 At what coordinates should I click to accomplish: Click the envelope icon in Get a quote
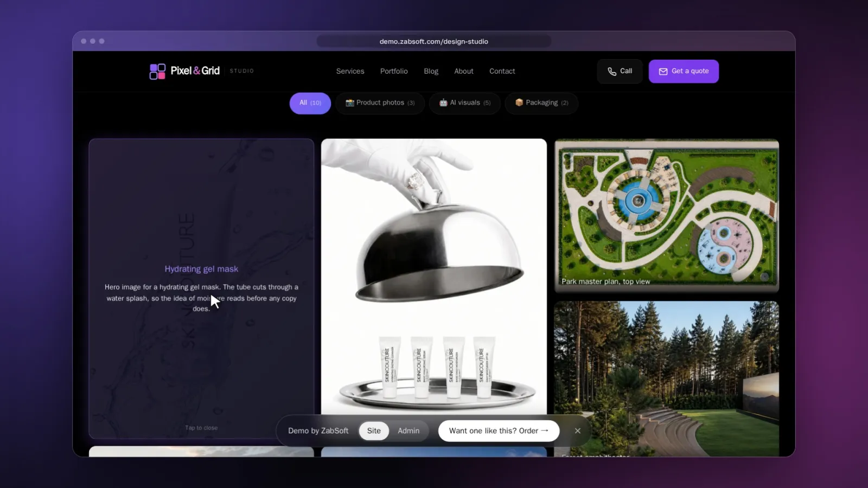point(663,72)
